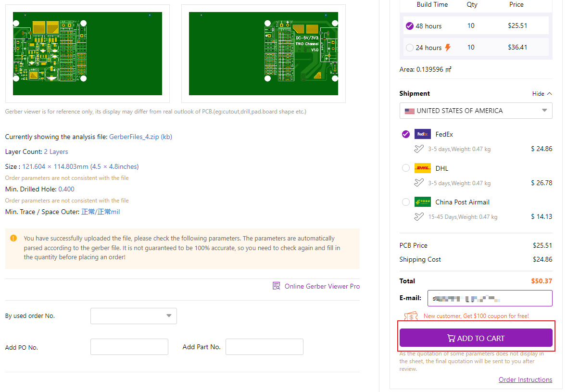
Task: Click the top-side PCB preview thumbnail
Action: (x=88, y=54)
